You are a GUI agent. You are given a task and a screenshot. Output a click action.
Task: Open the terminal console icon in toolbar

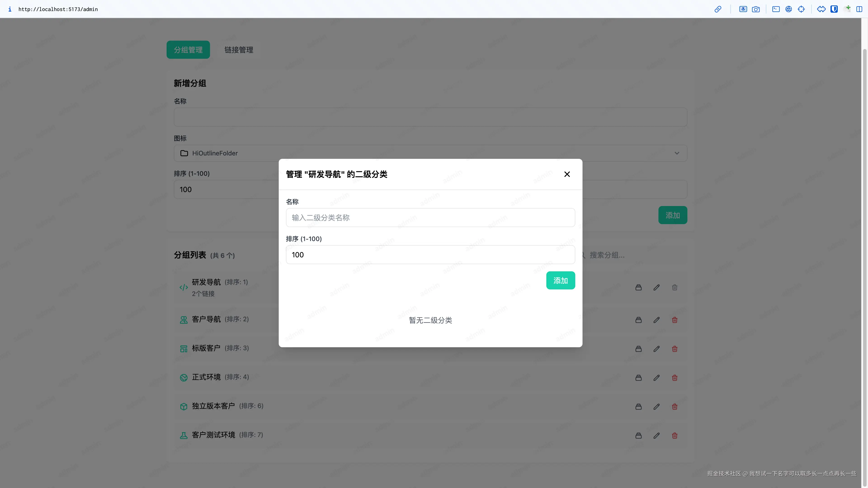coord(776,9)
